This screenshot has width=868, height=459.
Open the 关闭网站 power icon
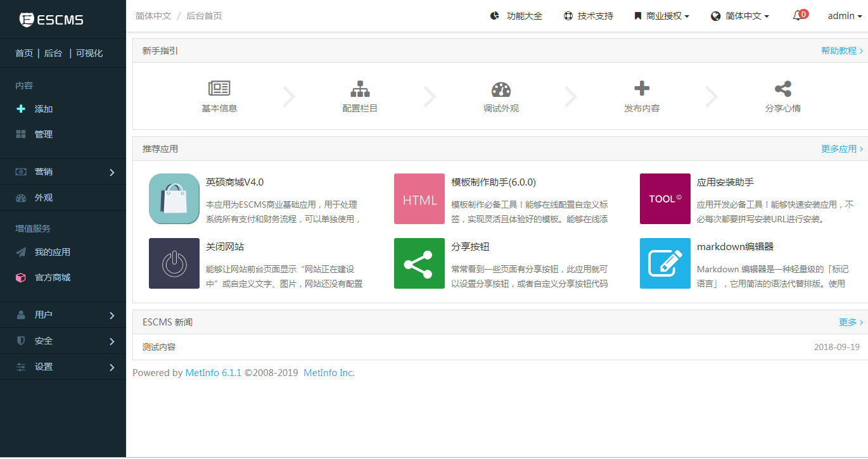point(174,263)
